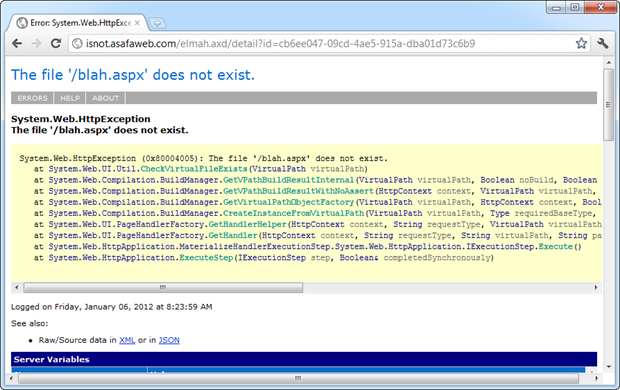Open the XML raw data link

127,340
